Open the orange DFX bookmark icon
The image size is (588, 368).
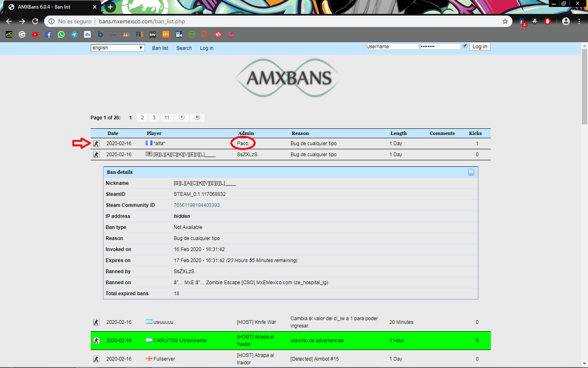(x=166, y=34)
